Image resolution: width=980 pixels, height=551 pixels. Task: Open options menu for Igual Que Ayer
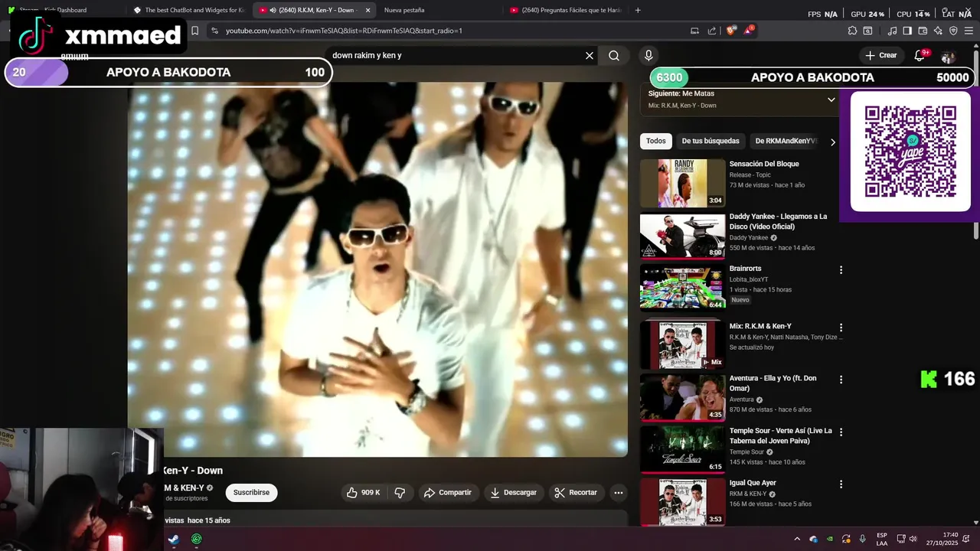[x=841, y=484]
